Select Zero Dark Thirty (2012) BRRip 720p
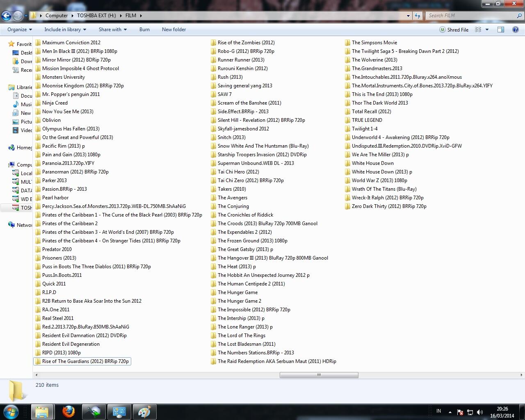 (386, 206)
